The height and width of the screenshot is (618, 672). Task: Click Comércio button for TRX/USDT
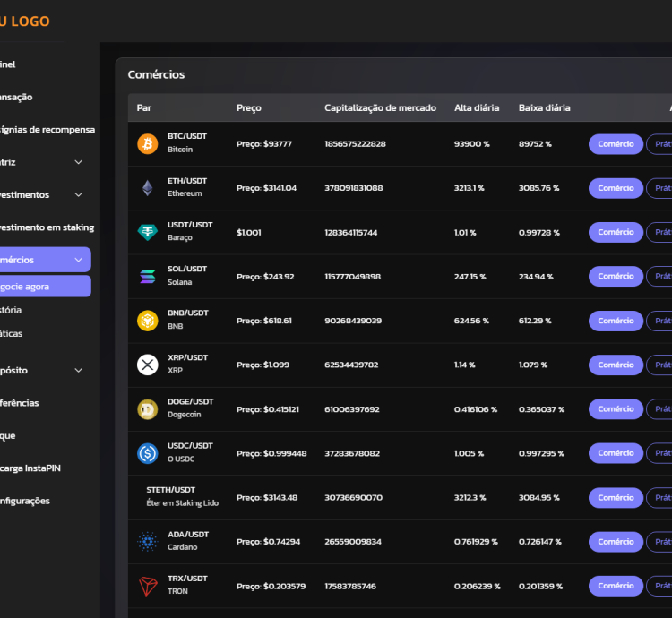point(616,586)
